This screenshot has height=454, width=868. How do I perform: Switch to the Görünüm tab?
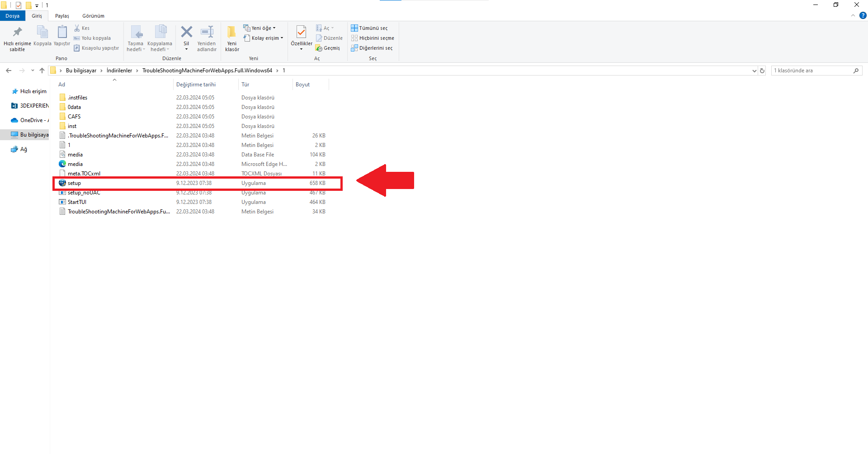point(93,16)
